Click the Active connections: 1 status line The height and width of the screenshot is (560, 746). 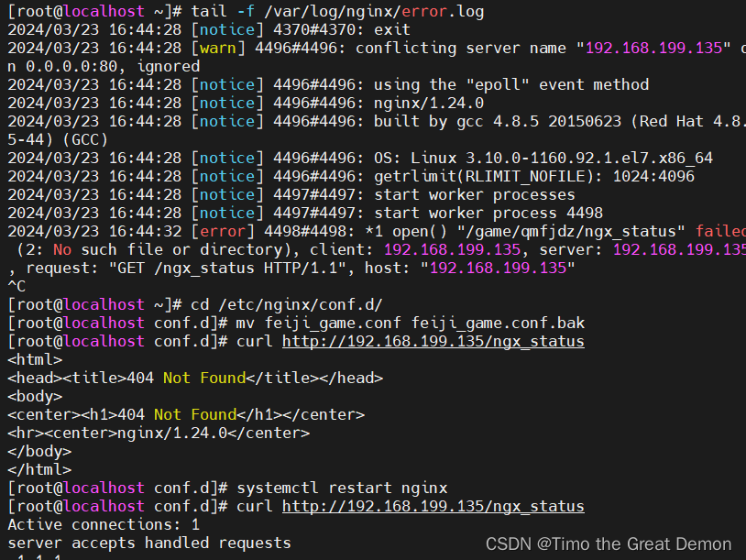[x=101, y=524]
